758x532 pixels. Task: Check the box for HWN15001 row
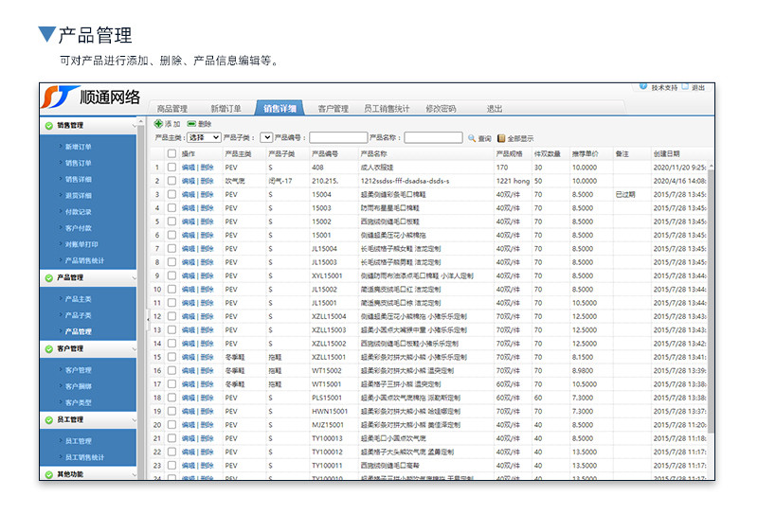(171, 411)
